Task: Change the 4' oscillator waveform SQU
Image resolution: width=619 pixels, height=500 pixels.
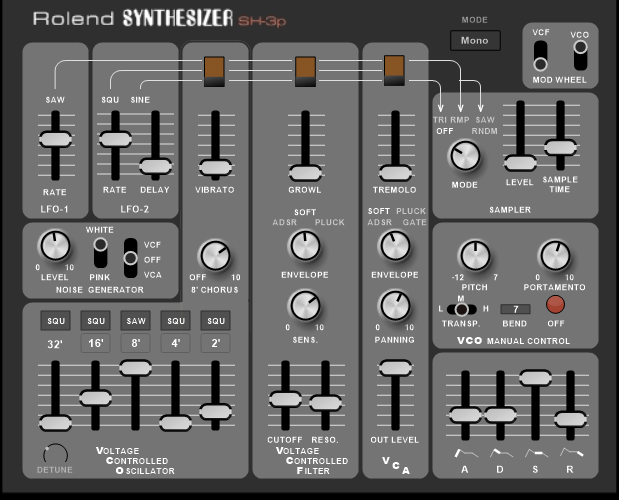Action: pos(176,321)
